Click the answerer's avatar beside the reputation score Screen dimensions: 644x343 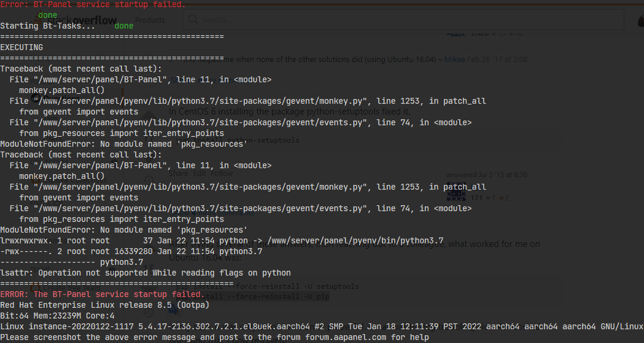pos(456,192)
